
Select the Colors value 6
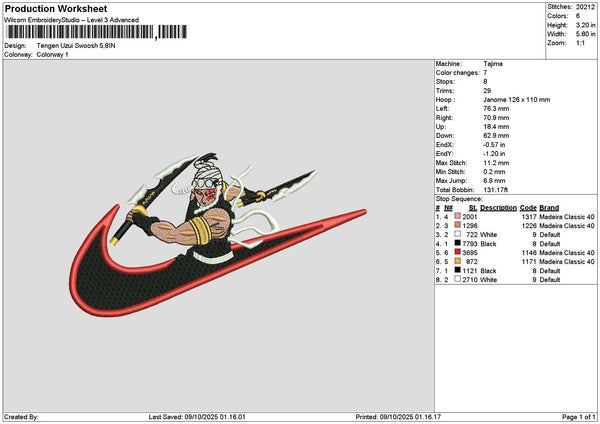click(x=578, y=16)
